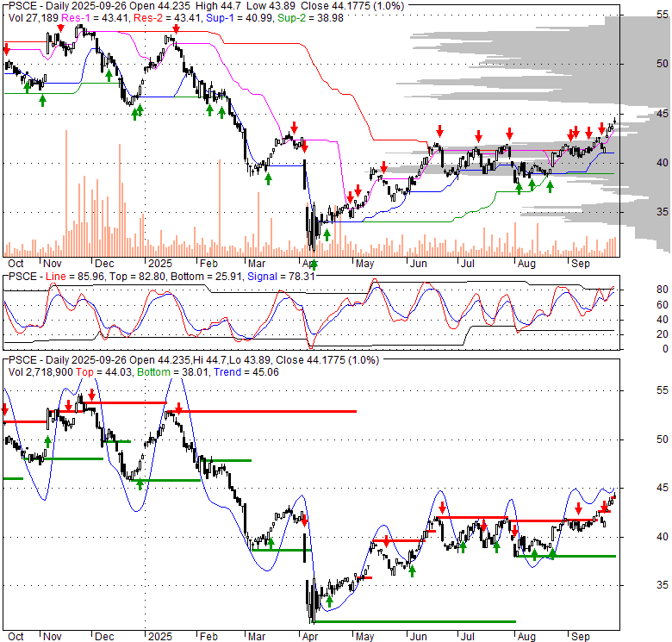Click the Sup-1 = 40.99 label
This screenshot has width=672, height=642.
[240, 18]
